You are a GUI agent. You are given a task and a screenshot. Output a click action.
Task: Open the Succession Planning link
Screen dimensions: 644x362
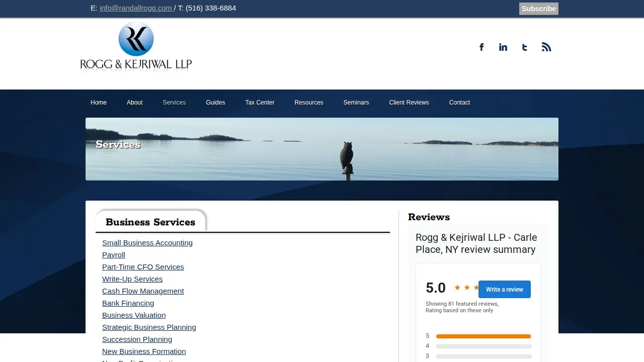click(x=137, y=339)
